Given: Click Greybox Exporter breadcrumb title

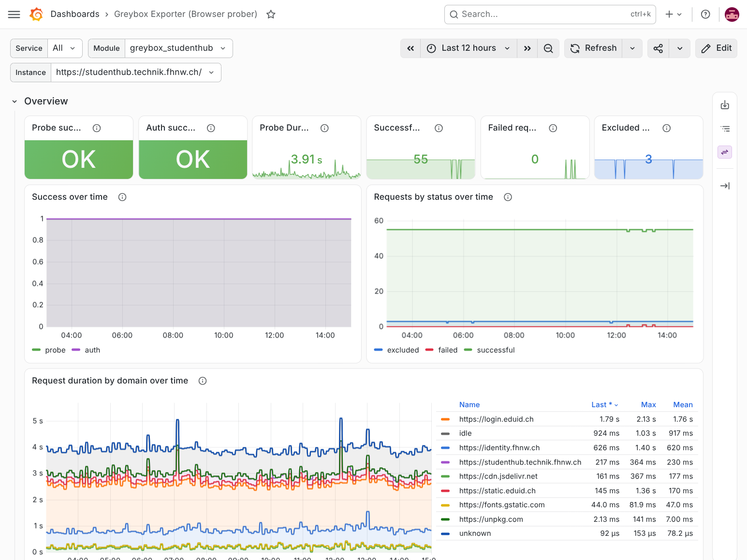Looking at the screenshot, I should [x=186, y=15].
